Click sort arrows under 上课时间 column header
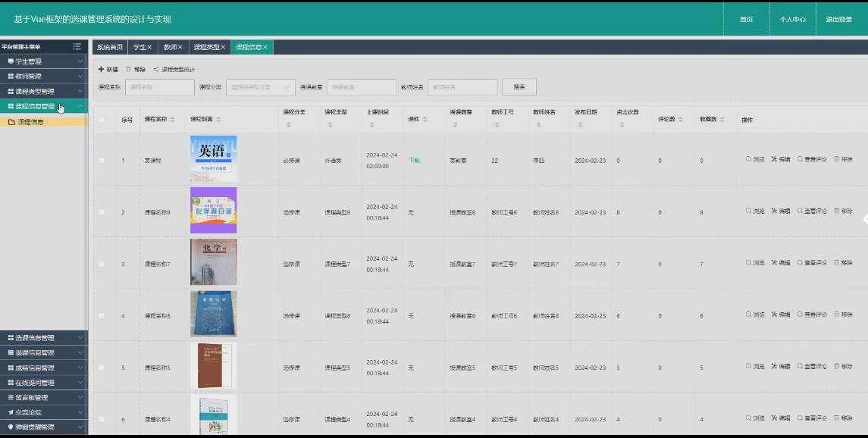The image size is (868, 438). (x=372, y=125)
